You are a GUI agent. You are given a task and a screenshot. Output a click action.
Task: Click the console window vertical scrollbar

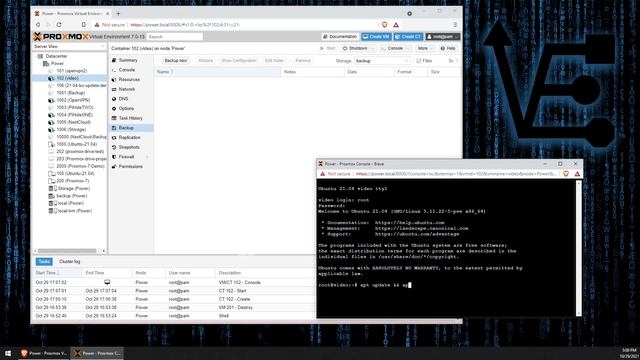tap(578, 247)
